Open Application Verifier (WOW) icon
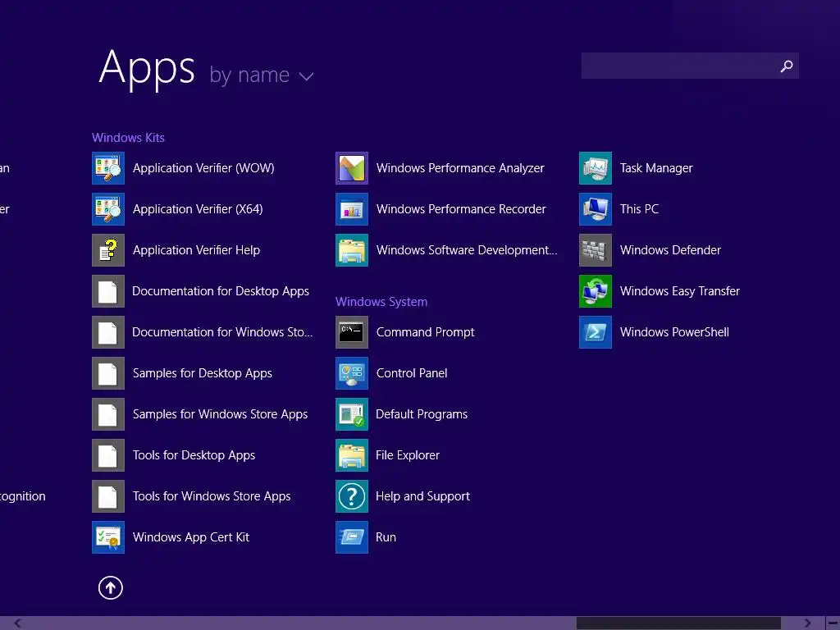Screen dimensions: 840x630 click(x=108, y=168)
